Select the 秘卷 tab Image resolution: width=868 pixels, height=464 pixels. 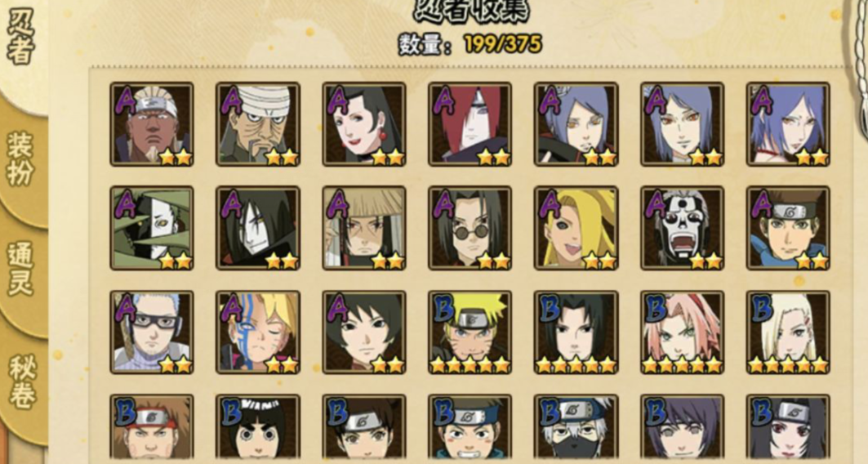point(22,382)
